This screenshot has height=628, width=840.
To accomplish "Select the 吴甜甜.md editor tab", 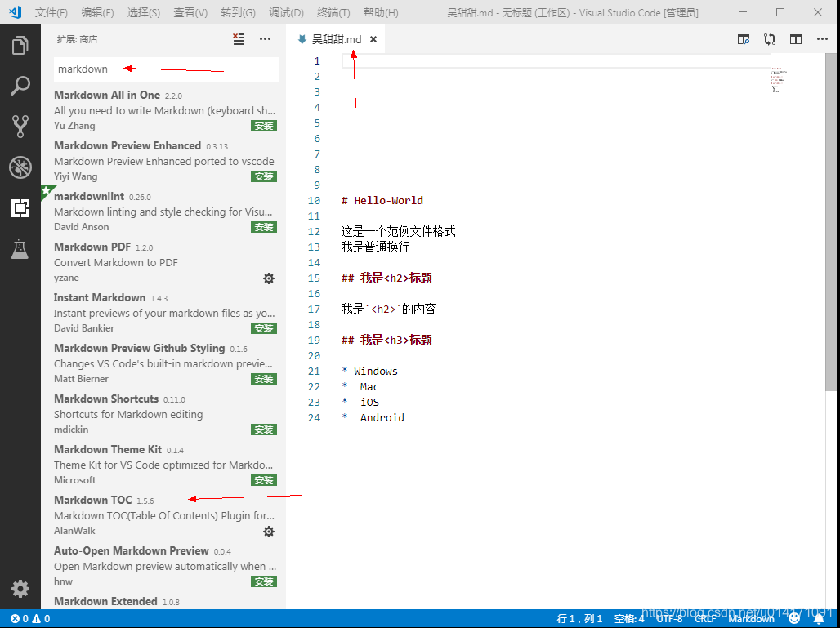I will click(337, 39).
